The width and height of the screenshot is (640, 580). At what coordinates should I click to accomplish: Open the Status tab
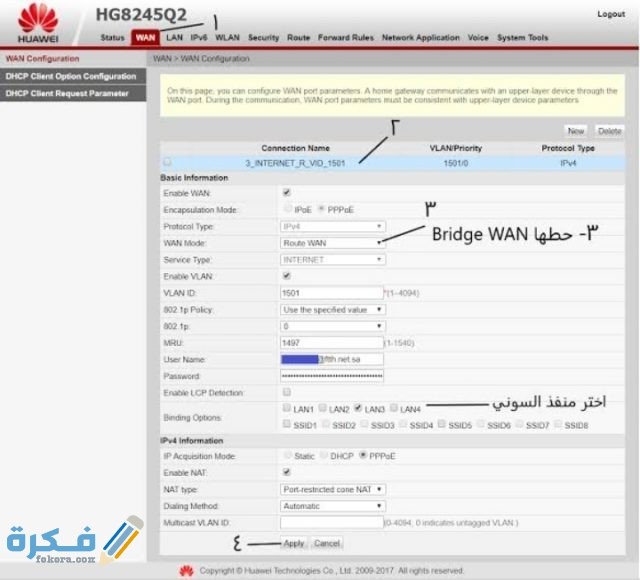point(112,38)
